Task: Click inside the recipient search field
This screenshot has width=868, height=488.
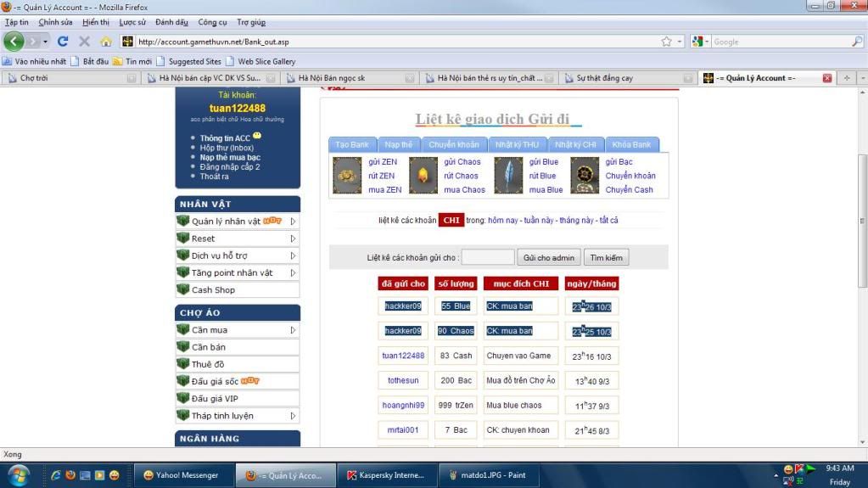Action: pos(488,257)
